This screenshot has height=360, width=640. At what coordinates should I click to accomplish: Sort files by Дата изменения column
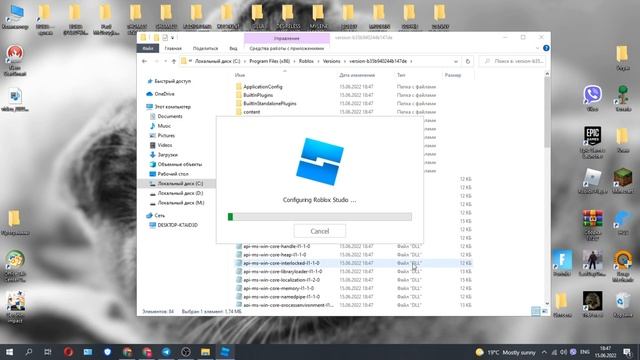[x=357, y=75]
